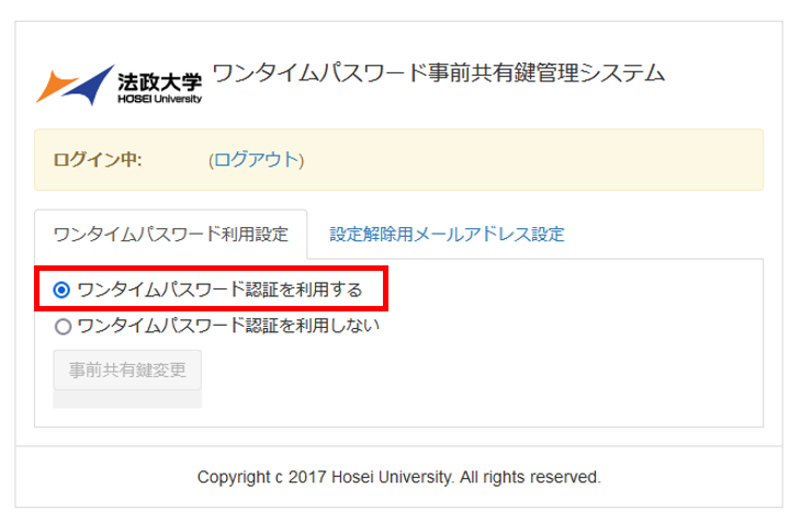Select ワンタイムパスワード認証を利用する radio button
The width and height of the screenshot is (812, 522).
[62, 290]
